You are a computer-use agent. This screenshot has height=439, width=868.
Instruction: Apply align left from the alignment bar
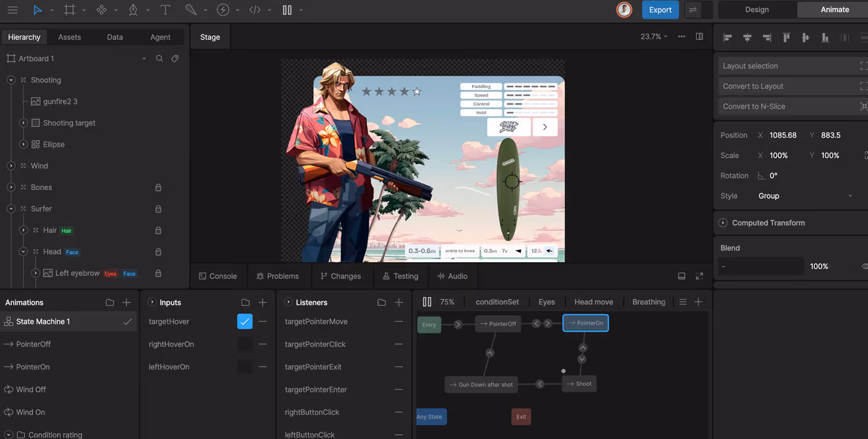point(727,37)
